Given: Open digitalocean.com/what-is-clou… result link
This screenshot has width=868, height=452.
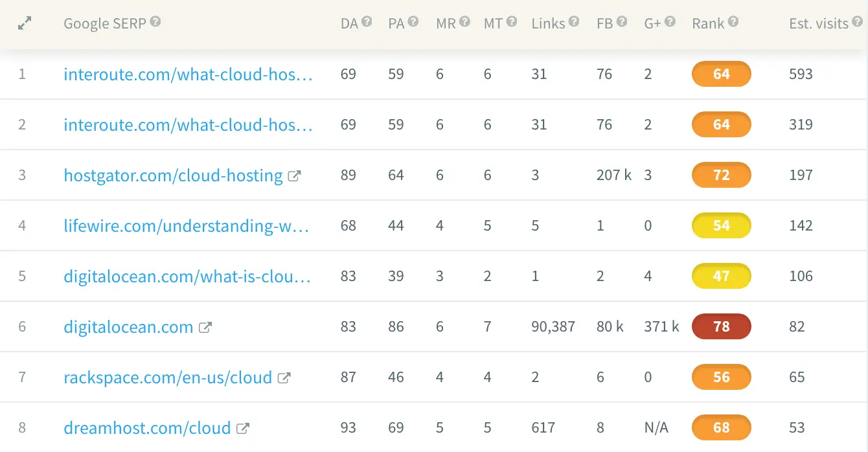Looking at the screenshot, I should [188, 276].
